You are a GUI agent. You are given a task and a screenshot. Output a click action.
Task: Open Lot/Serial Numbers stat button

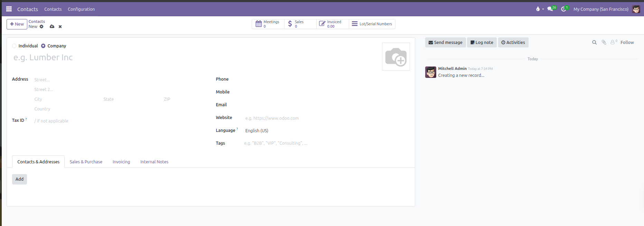point(372,24)
